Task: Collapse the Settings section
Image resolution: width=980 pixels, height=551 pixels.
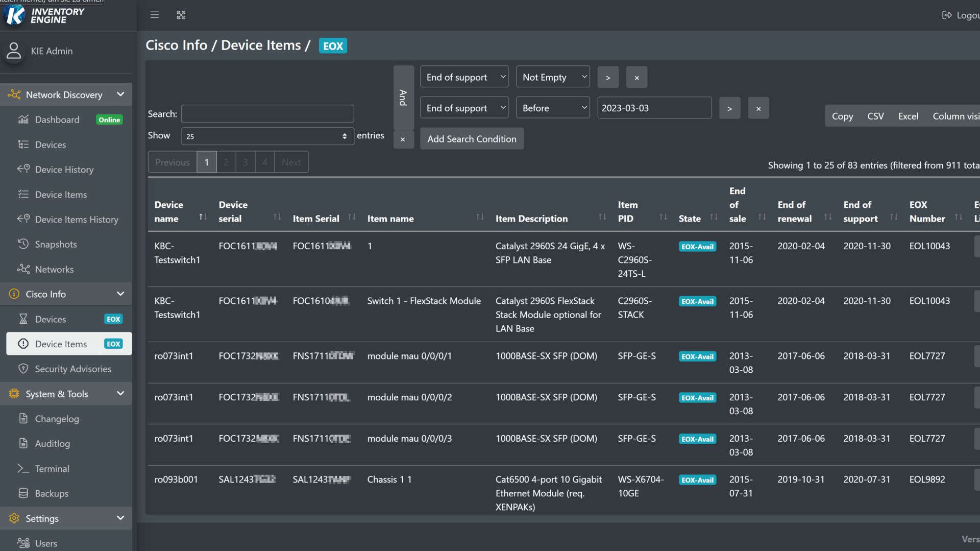Action: pos(120,518)
